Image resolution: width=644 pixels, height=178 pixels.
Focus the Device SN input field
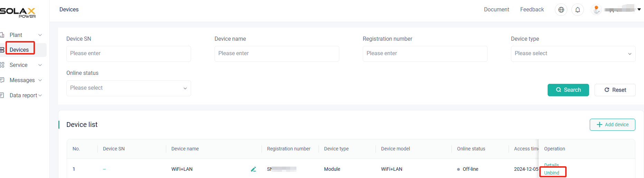[129, 54]
